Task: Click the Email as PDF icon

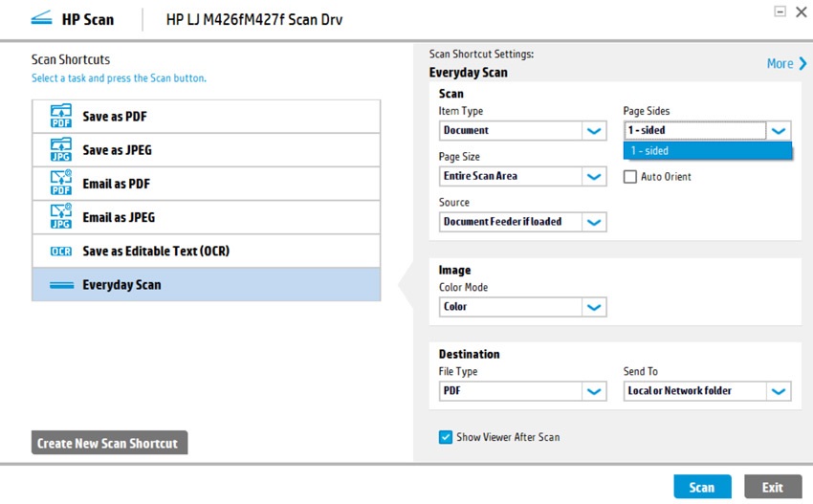Action: pyautogui.click(x=61, y=184)
